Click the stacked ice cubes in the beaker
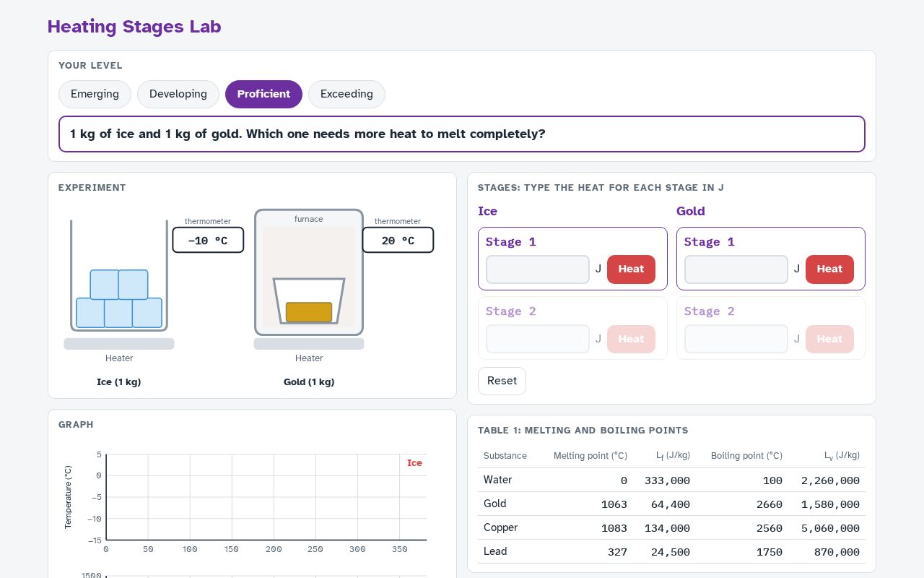 119,298
